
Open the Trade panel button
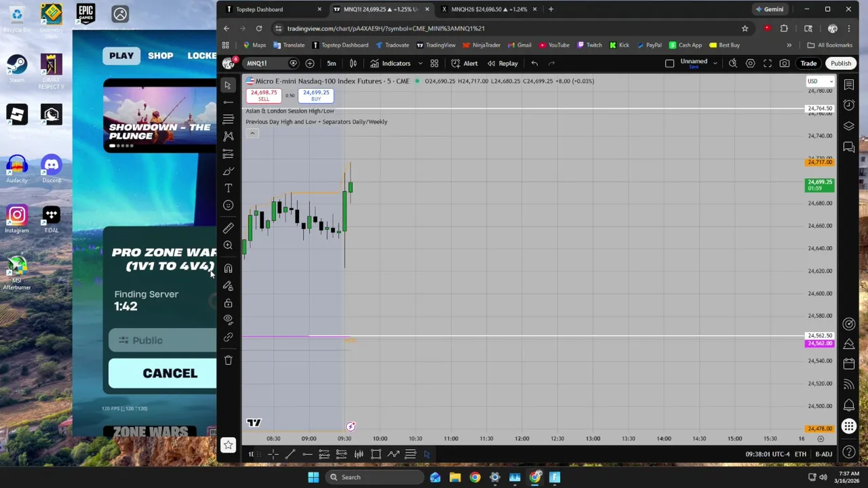(x=808, y=63)
